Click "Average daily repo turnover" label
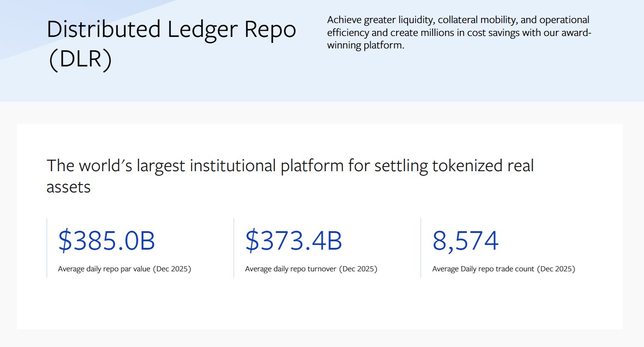The height and width of the screenshot is (347, 644). [291, 269]
